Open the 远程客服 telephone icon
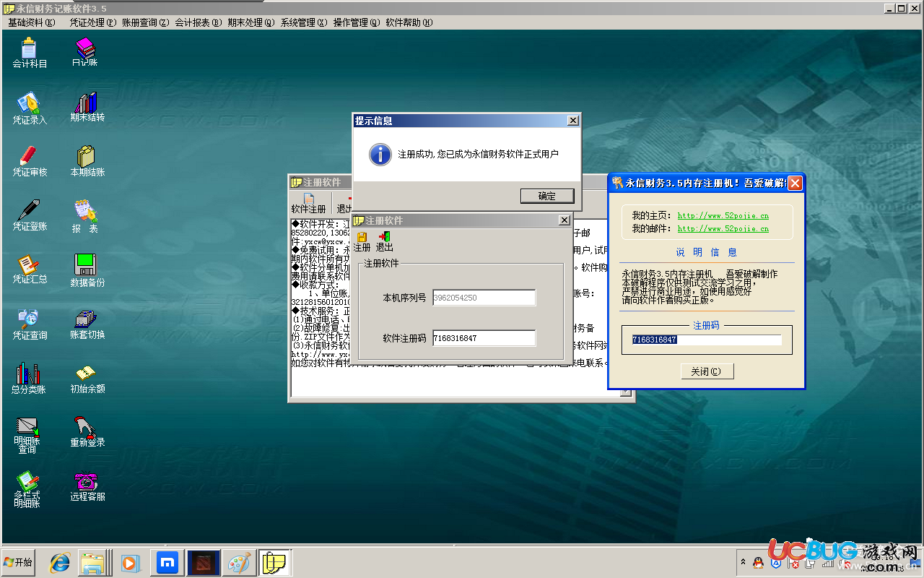Viewport: 924px width, 578px height. point(87,487)
